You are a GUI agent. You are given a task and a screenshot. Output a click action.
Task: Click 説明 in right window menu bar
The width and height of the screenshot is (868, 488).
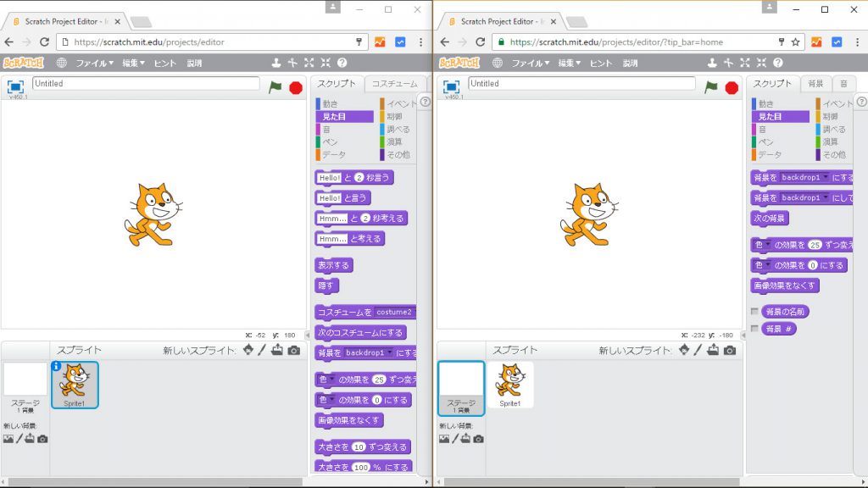click(x=630, y=63)
